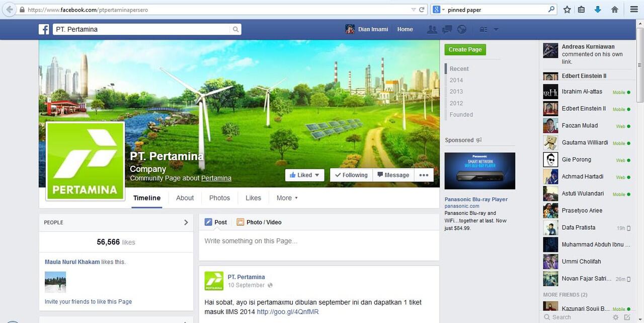Open the Dian Imami profile link
The image size is (644, 323).
[373, 29]
